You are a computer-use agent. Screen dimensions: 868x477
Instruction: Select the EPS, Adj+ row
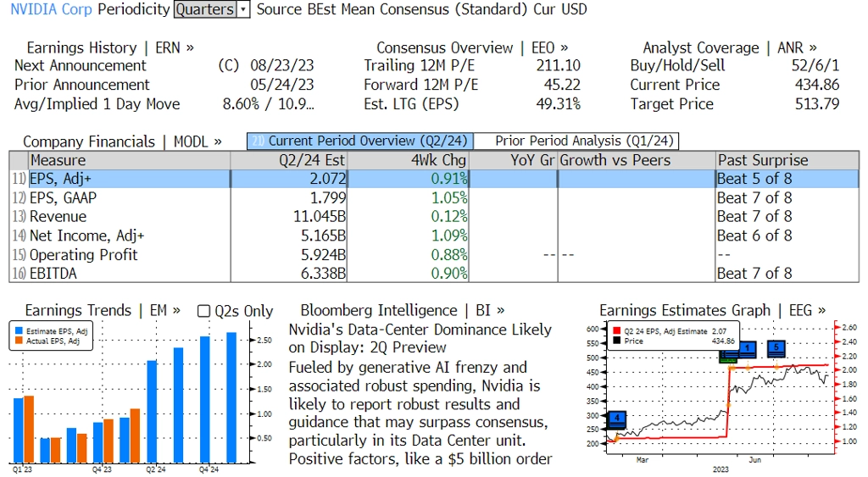point(434,179)
